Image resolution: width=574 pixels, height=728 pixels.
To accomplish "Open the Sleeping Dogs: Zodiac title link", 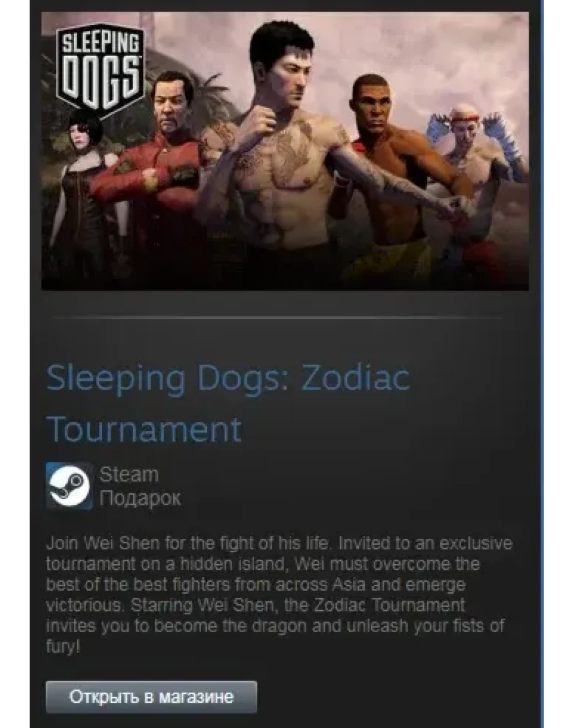I will [x=228, y=378].
